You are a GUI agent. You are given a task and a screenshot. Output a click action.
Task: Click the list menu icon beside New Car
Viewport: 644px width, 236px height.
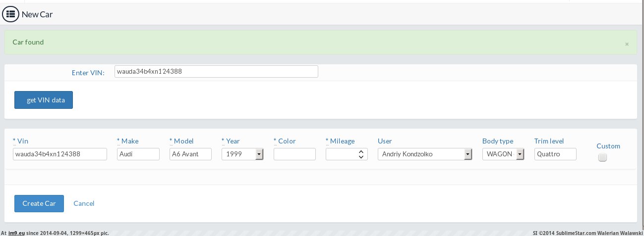pos(10,14)
